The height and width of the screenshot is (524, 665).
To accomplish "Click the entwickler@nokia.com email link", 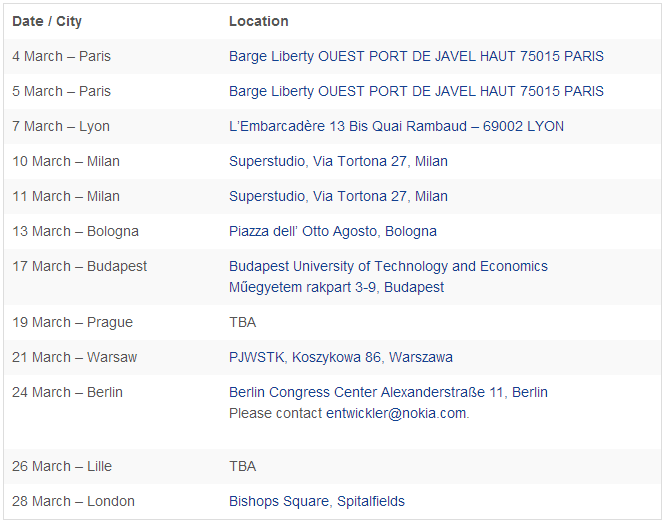I will point(396,413).
